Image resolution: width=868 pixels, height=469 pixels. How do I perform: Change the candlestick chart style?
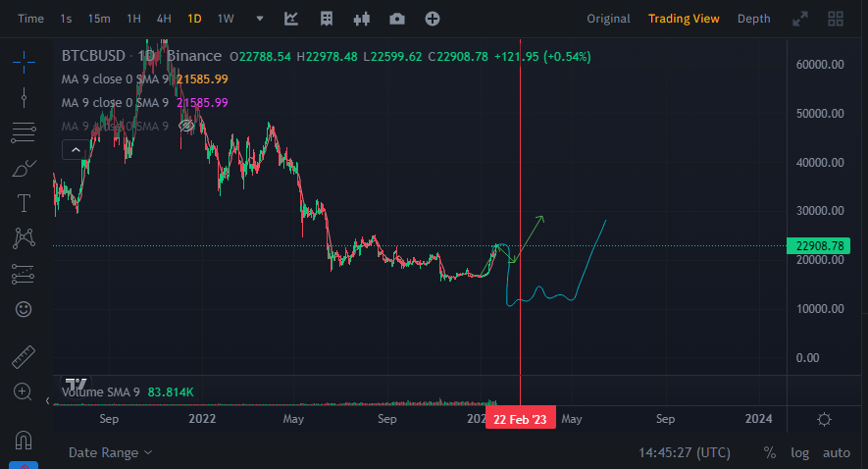pos(362,20)
